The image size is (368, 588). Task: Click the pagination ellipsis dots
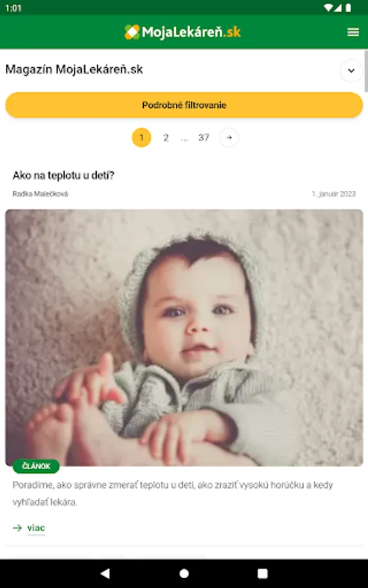click(x=184, y=140)
